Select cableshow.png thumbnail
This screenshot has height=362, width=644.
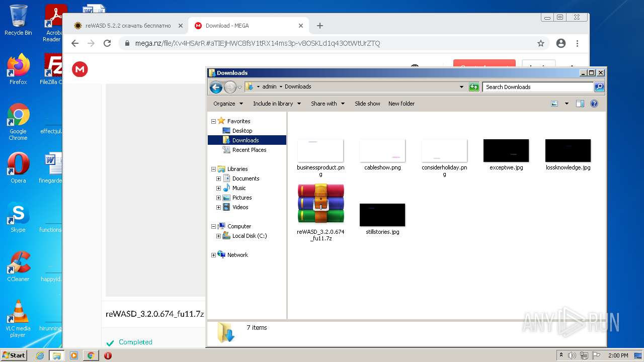tap(382, 151)
